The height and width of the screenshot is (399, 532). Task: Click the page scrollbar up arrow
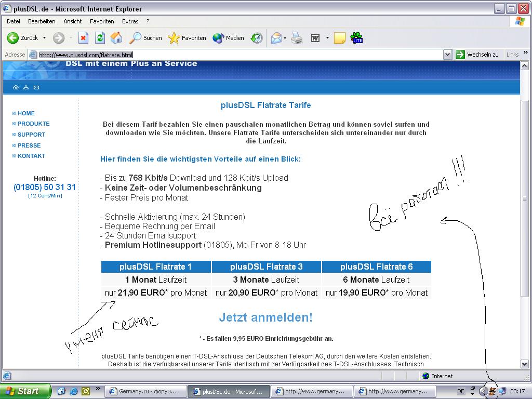[x=525, y=65]
